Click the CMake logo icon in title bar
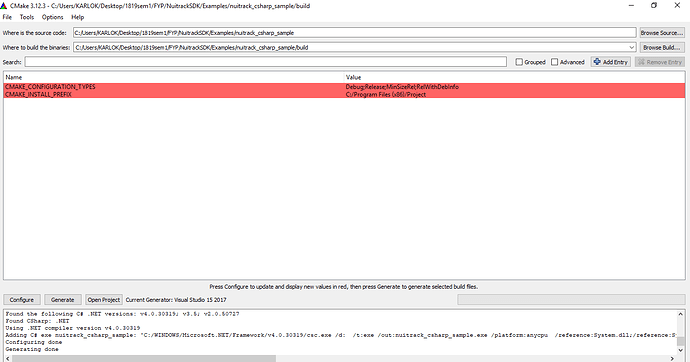The width and height of the screenshot is (690, 362). [x=4, y=6]
